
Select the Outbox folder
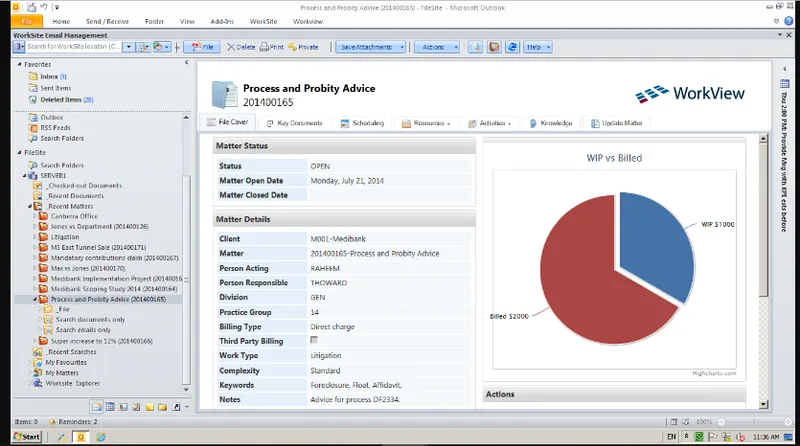tap(46, 117)
